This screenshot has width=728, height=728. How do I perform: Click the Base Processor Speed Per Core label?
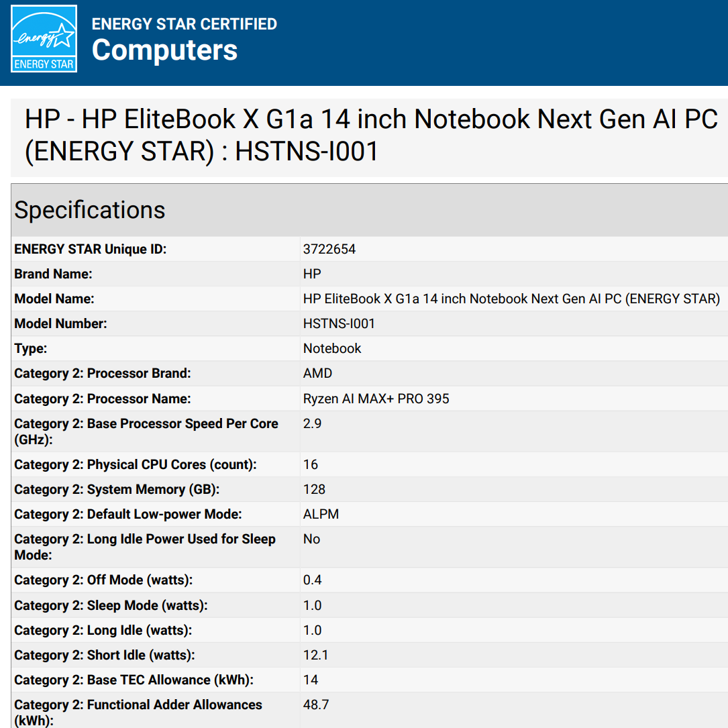click(x=146, y=431)
